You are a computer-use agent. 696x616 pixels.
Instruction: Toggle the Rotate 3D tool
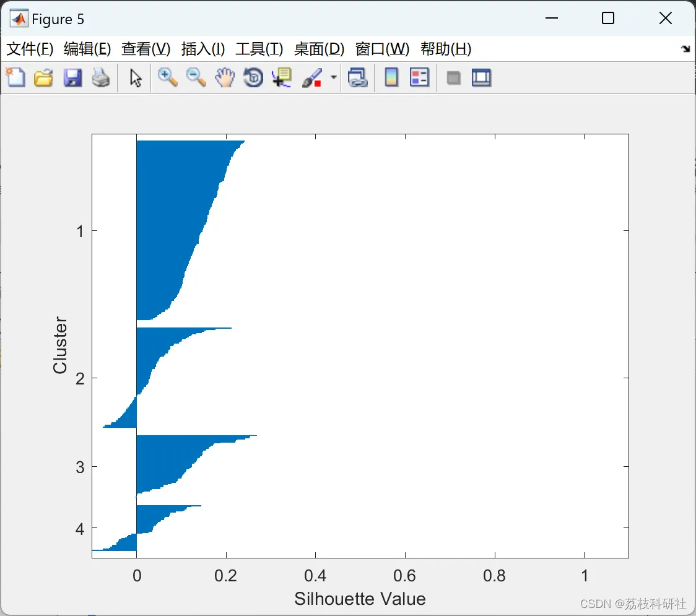click(253, 77)
